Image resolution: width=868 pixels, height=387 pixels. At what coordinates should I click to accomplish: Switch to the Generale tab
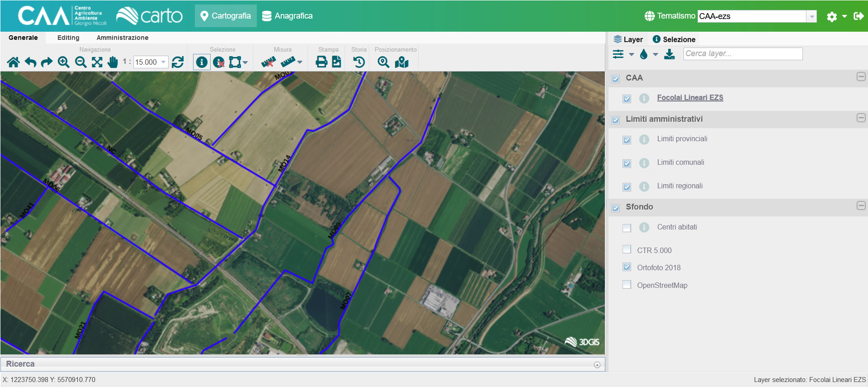(23, 38)
